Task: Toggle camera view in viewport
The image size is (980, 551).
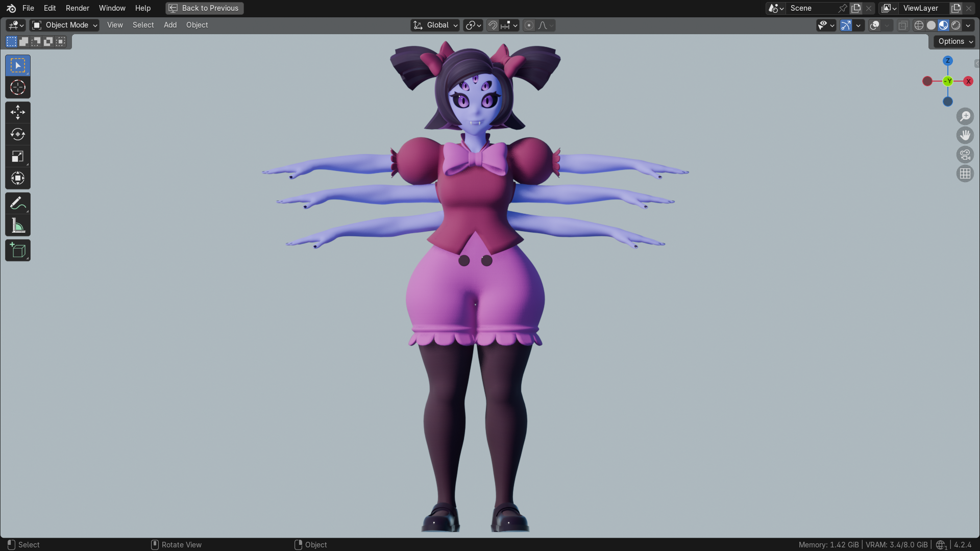Action: pos(965,155)
